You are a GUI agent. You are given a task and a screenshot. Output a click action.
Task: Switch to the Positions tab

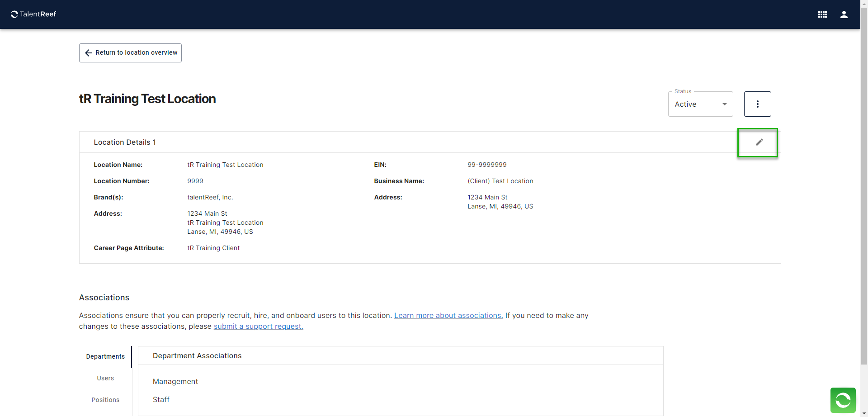pyautogui.click(x=105, y=400)
